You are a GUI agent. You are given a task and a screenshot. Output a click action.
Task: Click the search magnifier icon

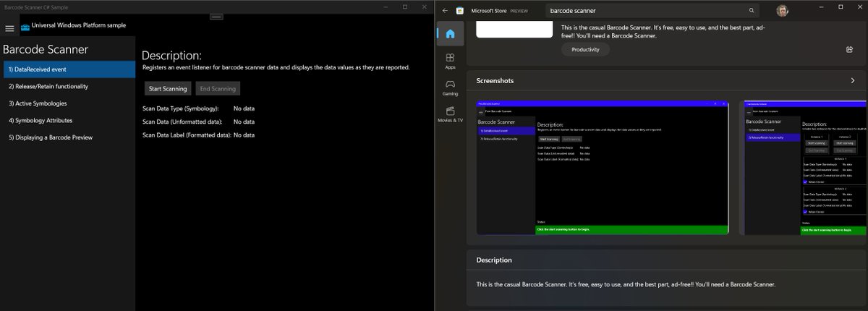[752, 11]
